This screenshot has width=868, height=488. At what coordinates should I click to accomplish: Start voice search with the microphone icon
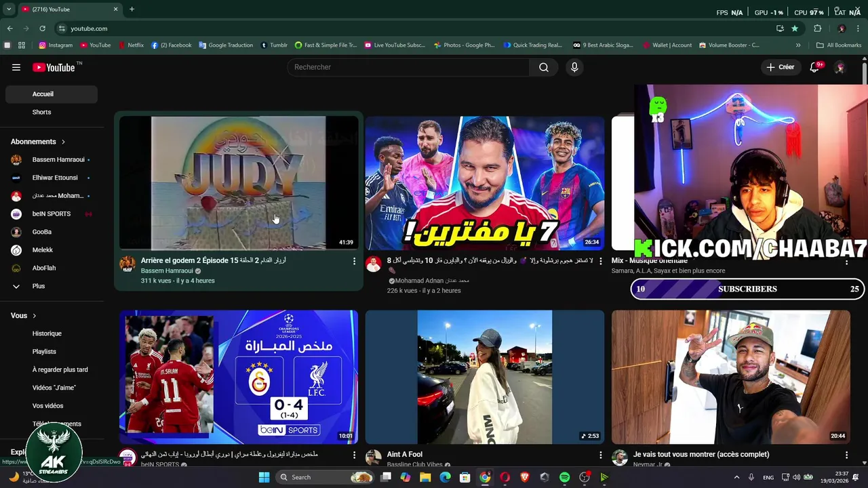pyautogui.click(x=574, y=67)
